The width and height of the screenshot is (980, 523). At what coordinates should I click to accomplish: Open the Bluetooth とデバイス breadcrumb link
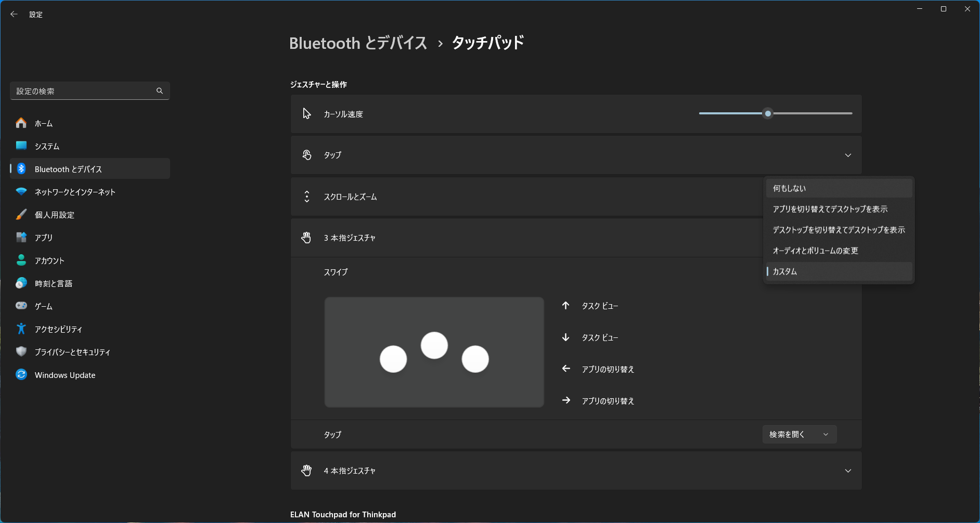tap(358, 43)
